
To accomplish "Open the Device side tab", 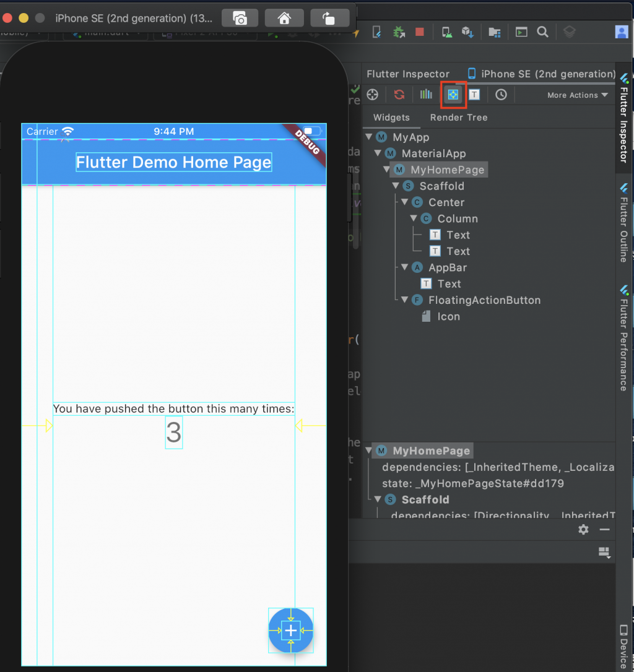I will [x=624, y=646].
